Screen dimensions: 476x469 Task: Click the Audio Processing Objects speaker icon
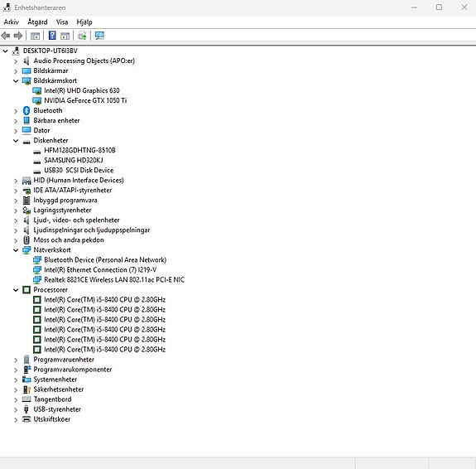point(26,61)
